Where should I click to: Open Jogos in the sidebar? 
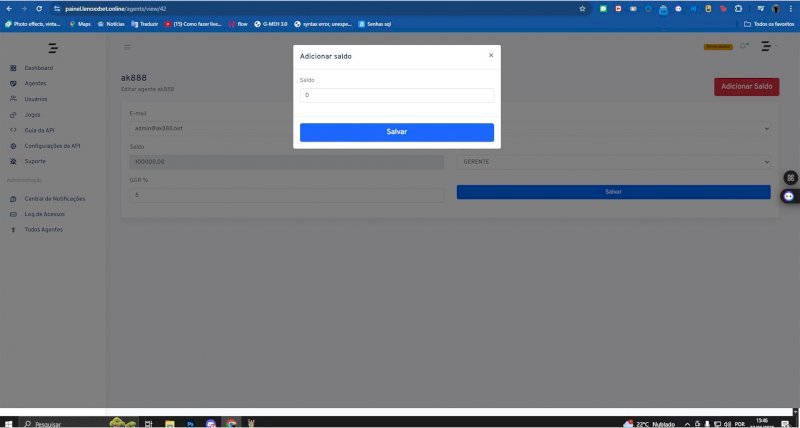tap(32, 115)
